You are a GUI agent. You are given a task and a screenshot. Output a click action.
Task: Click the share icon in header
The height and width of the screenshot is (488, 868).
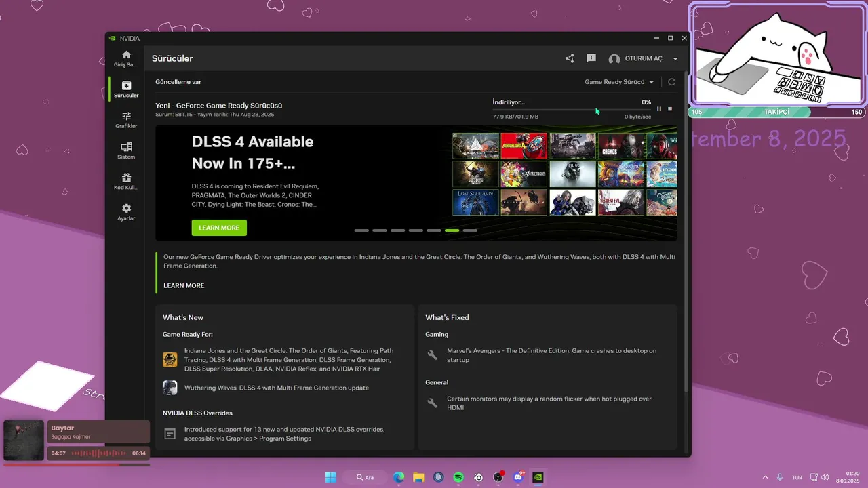570,58
